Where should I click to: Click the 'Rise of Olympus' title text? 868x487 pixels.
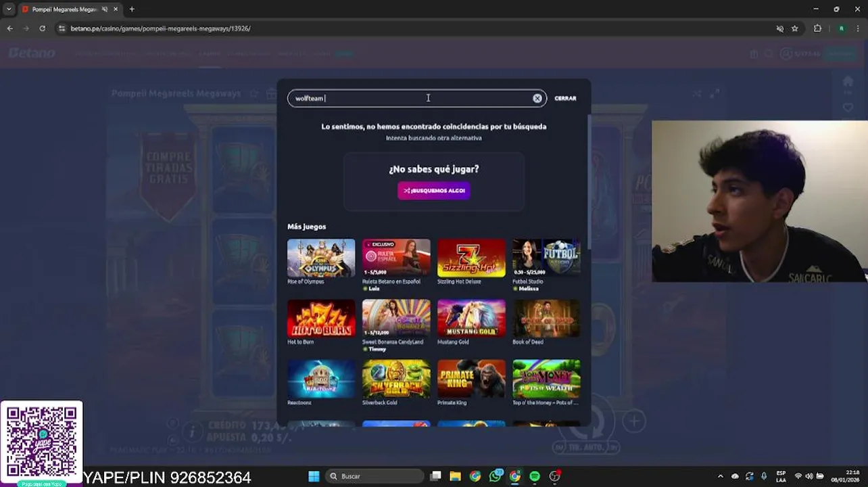(306, 281)
